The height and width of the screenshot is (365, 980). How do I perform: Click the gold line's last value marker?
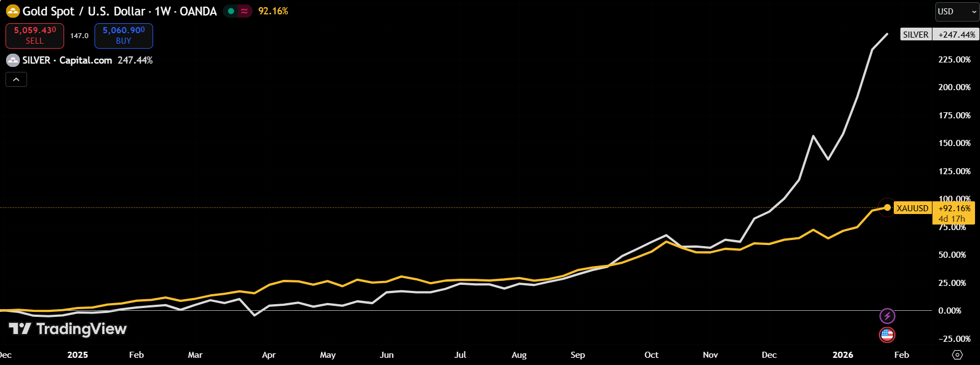[887, 207]
